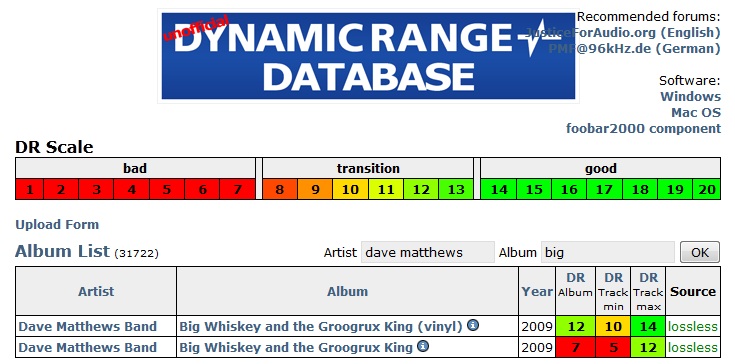Focus the Album search field

(608, 252)
